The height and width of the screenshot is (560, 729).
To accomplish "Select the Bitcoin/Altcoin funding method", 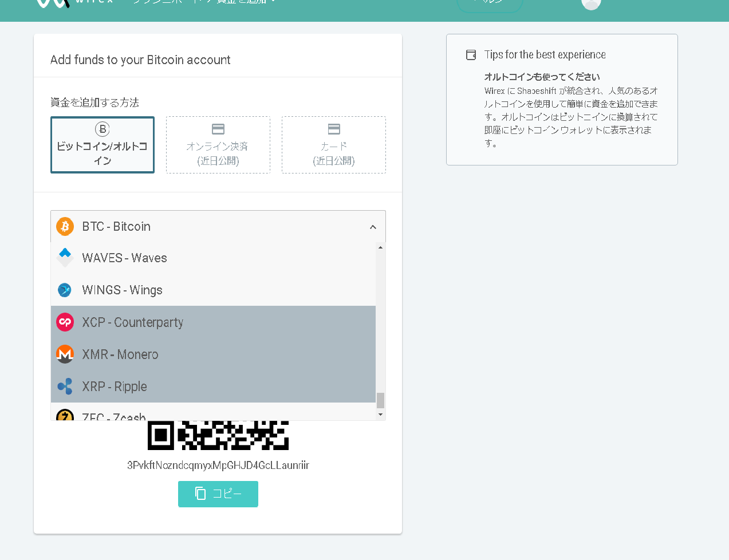I will pyautogui.click(x=103, y=145).
